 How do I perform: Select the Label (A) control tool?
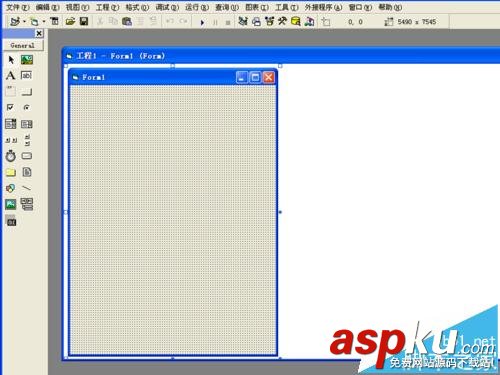[10, 76]
